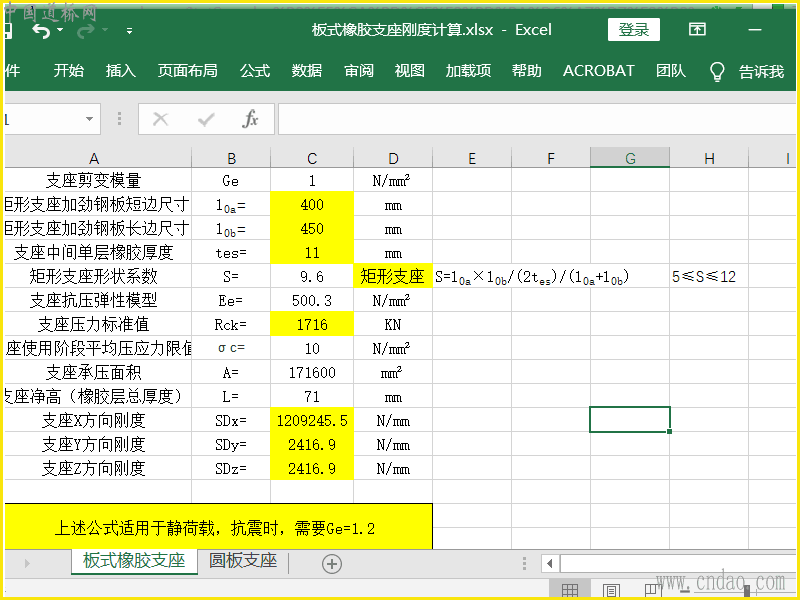Open the 加载项 ribbon tab

(x=468, y=70)
